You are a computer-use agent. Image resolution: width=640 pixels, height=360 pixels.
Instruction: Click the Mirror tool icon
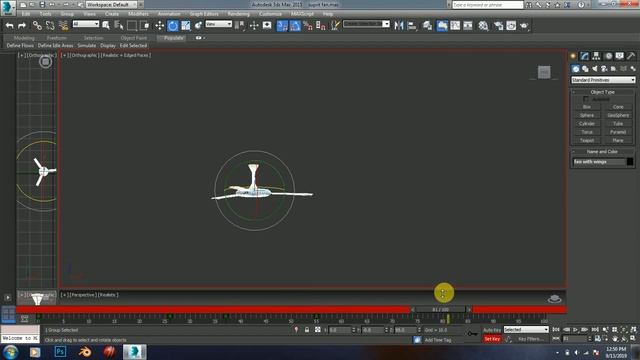coord(399,26)
